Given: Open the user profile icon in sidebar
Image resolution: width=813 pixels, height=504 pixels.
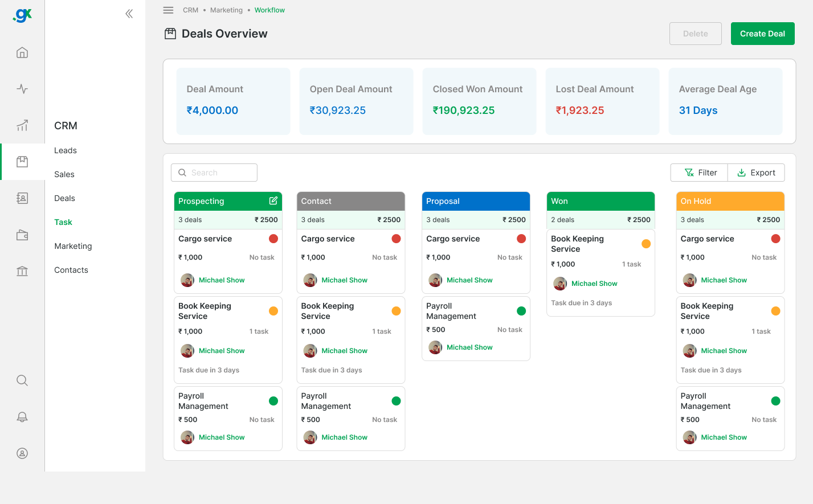Looking at the screenshot, I should [22, 453].
